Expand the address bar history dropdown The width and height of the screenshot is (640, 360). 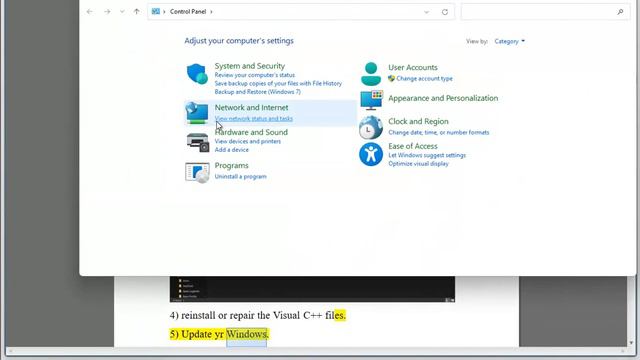pyautogui.click(x=427, y=12)
